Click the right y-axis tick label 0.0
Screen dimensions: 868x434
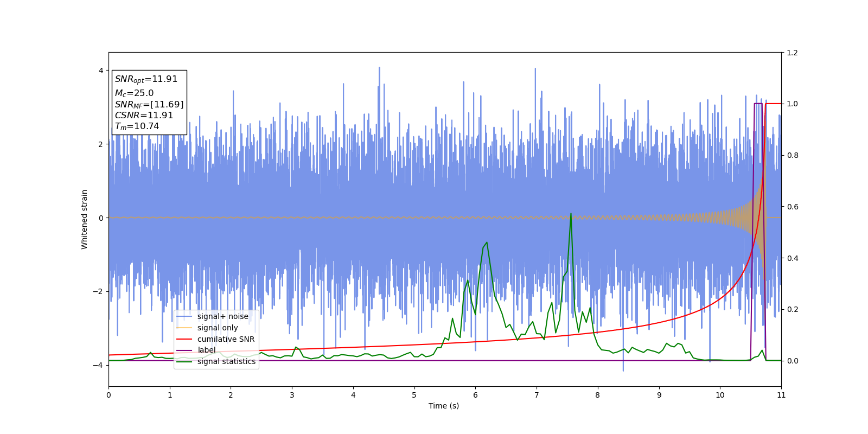click(792, 361)
